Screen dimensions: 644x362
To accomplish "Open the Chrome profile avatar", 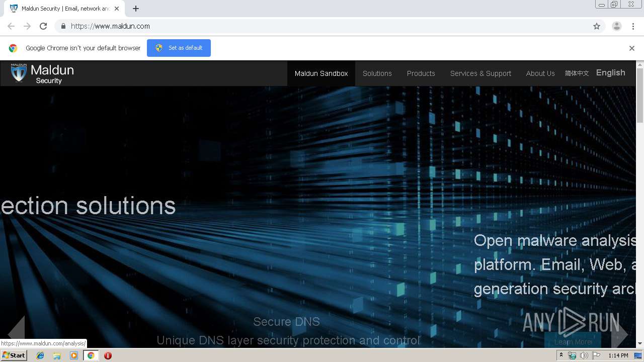I will coord(617,26).
